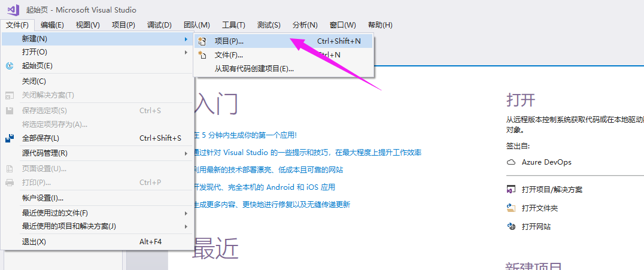Click the 打开文件夹 link
Viewport: 644px width, 270px height.
(540, 208)
